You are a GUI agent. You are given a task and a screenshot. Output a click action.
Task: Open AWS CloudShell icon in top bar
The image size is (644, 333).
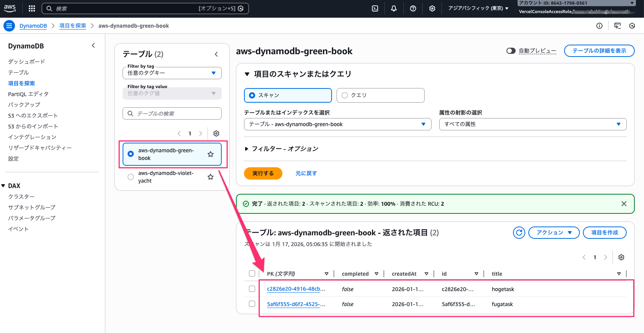[375, 8]
